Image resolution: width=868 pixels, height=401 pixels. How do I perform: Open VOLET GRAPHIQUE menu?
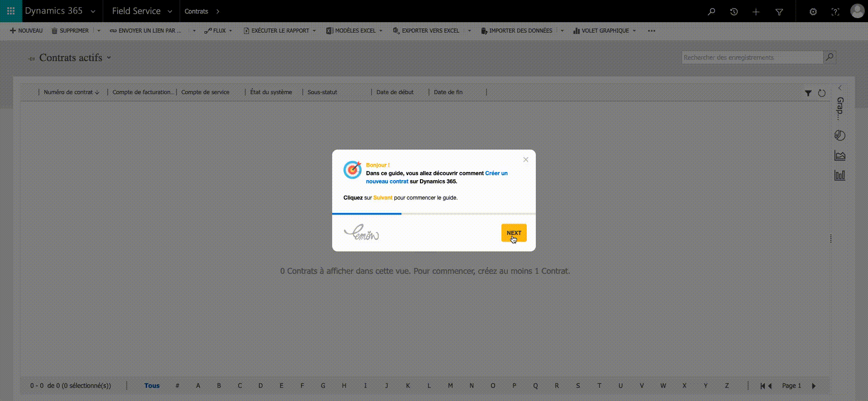pos(605,31)
